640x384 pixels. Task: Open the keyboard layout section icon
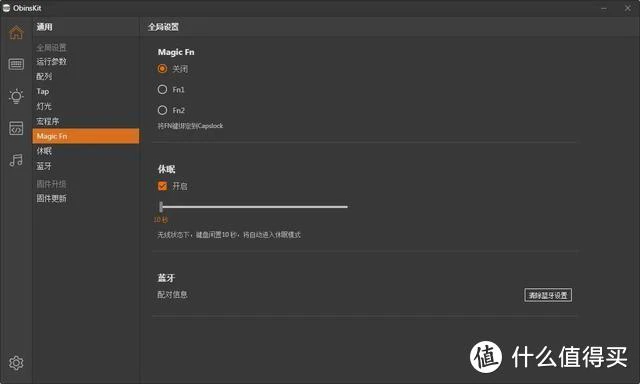pyautogui.click(x=16, y=64)
